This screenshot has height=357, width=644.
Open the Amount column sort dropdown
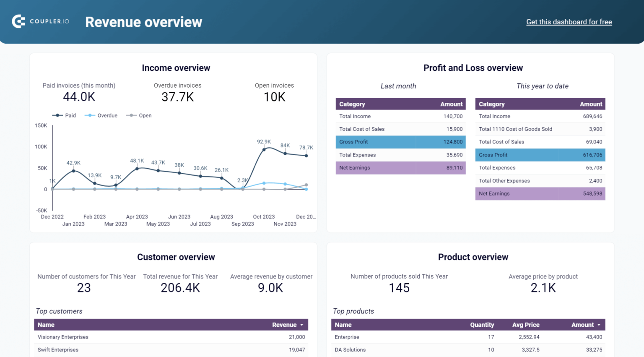[x=599, y=324]
